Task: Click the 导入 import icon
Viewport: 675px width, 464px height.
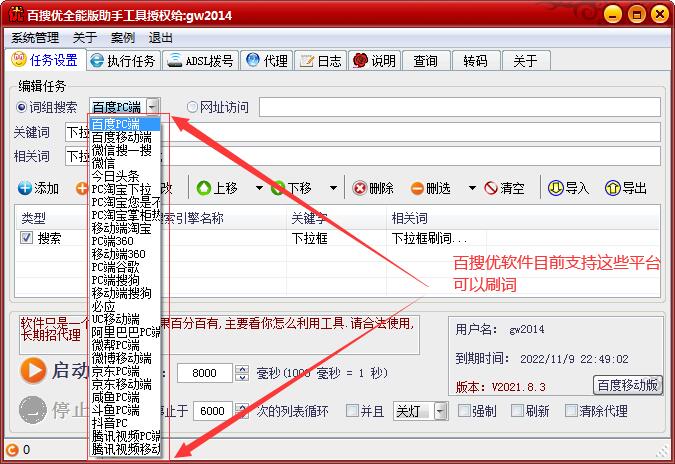Action: click(555, 188)
